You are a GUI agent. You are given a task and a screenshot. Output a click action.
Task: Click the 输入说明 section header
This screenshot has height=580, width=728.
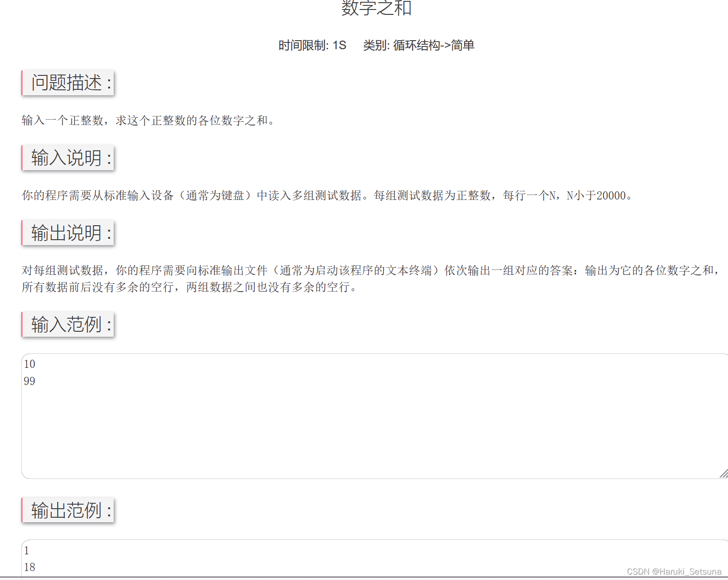pos(67,158)
